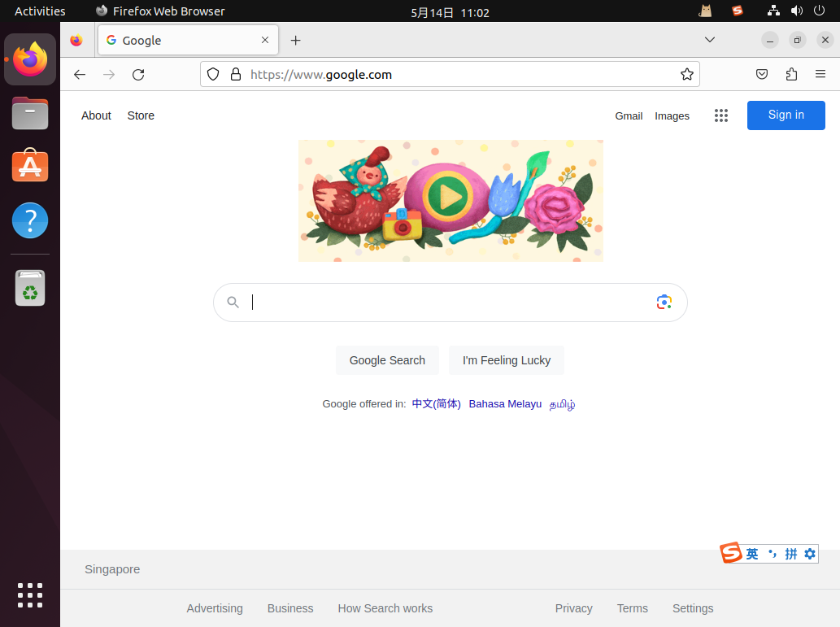Screen dimensions: 840x627
Task: Click the magnifier icon in the search box
Action: 233,303
